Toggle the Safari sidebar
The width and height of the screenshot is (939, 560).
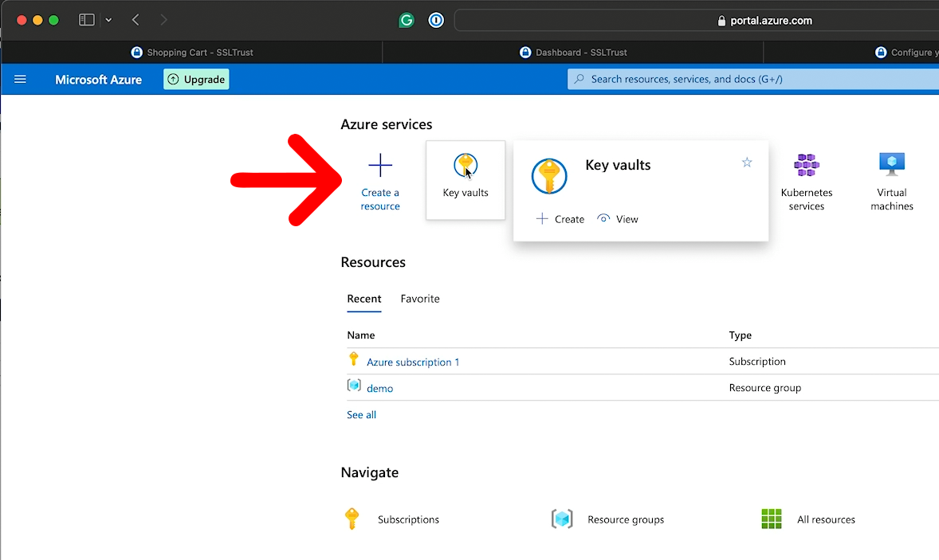(x=87, y=20)
